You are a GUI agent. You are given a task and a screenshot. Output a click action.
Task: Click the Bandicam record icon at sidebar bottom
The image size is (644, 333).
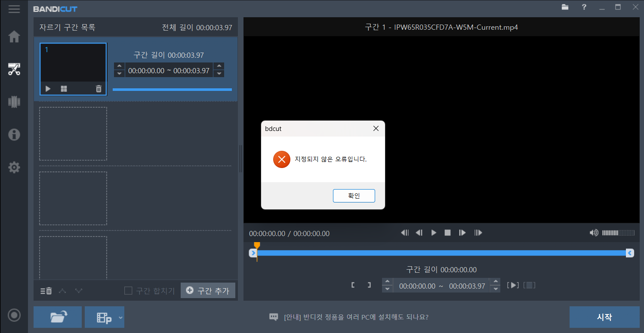[x=14, y=315]
